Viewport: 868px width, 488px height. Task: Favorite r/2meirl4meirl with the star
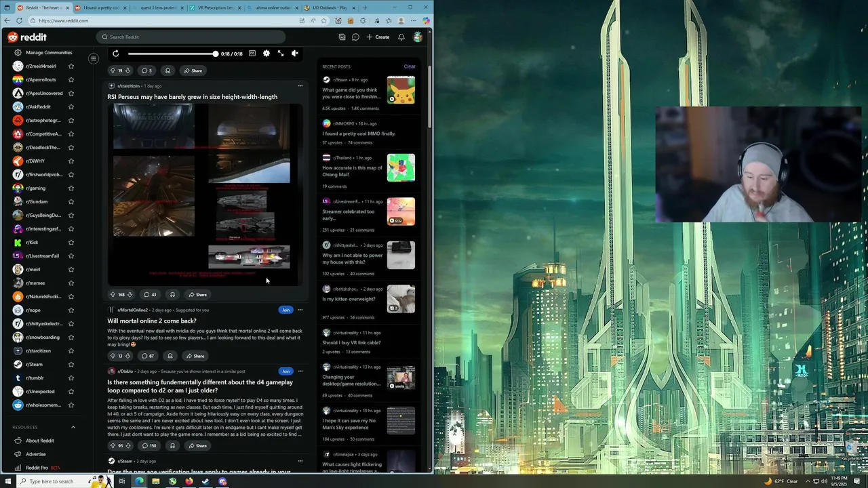pyautogui.click(x=71, y=66)
